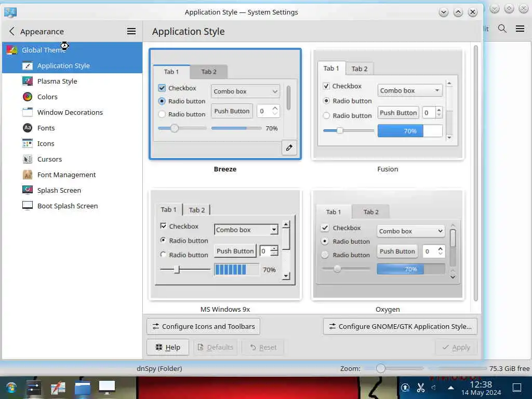Open the Combo box in Oxygen preview
532x399 pixels.
[x=410, y=231]
